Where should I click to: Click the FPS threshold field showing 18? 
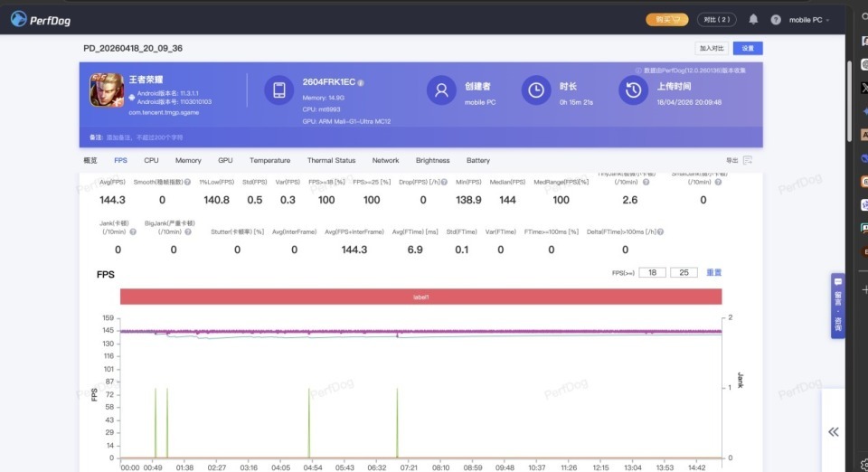(652, 272)
